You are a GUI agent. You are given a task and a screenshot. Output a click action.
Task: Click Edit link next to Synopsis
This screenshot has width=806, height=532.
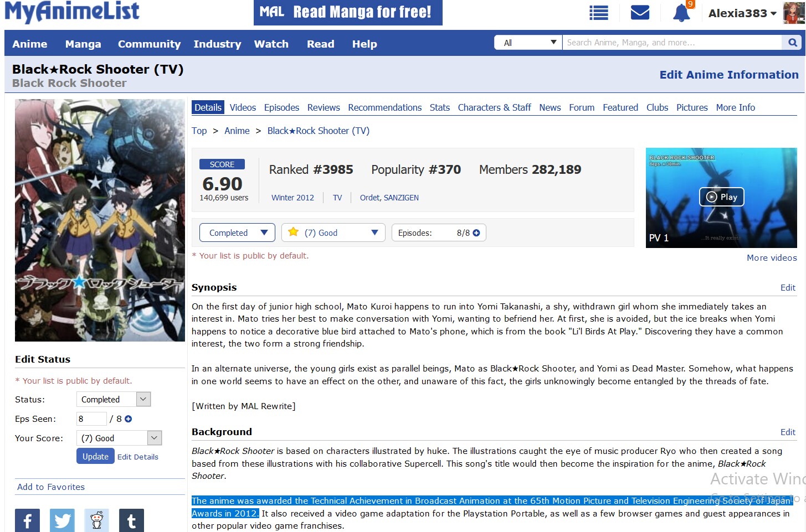click(788, 287)
